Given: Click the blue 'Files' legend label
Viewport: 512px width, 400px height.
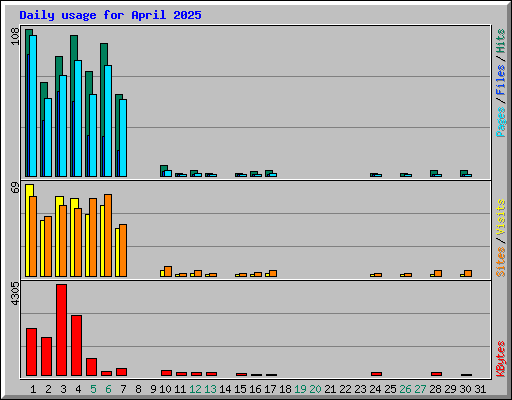Looking at the screenshot, I should pyautogui.click(x=500, y=80).
